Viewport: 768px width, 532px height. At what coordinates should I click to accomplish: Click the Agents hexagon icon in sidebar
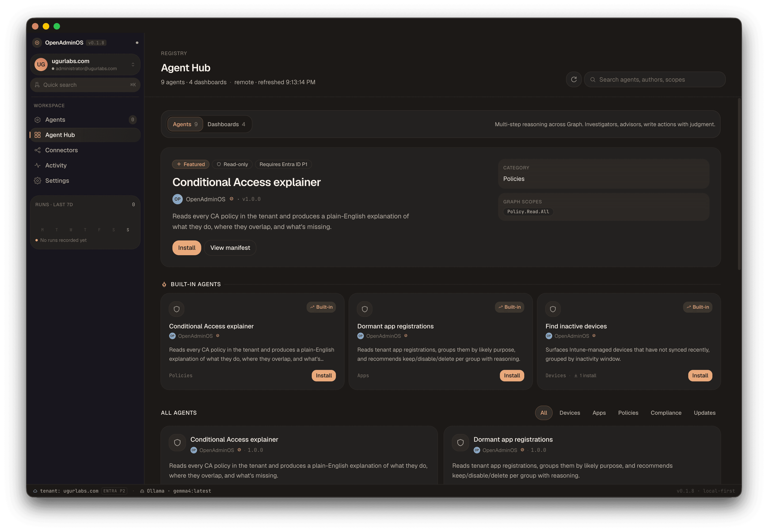click(x=37, y=120)
